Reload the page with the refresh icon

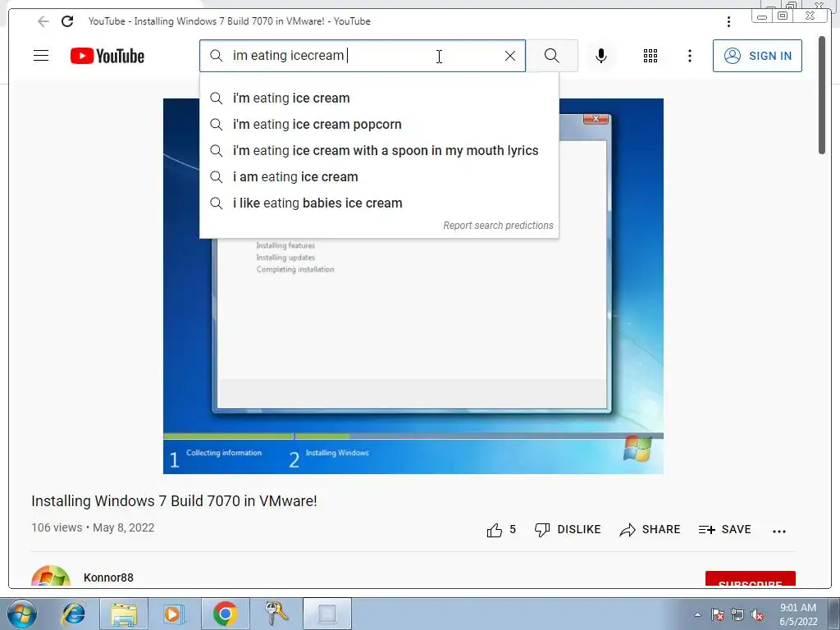67,21
